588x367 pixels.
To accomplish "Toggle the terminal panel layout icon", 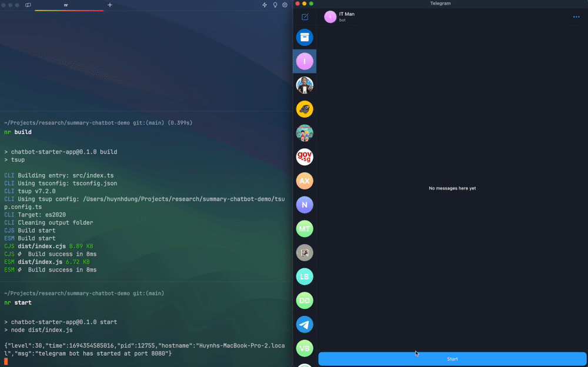I will pos(28,5).
